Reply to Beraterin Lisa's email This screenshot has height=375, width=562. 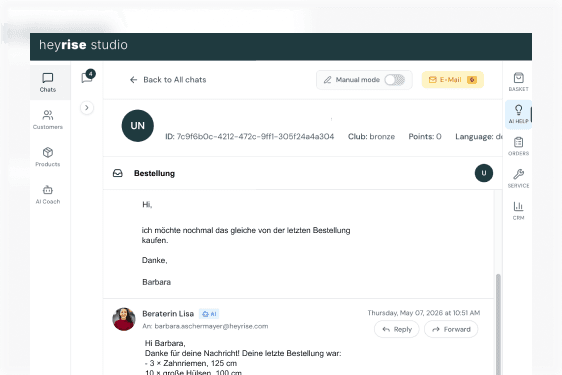point(397,329)
